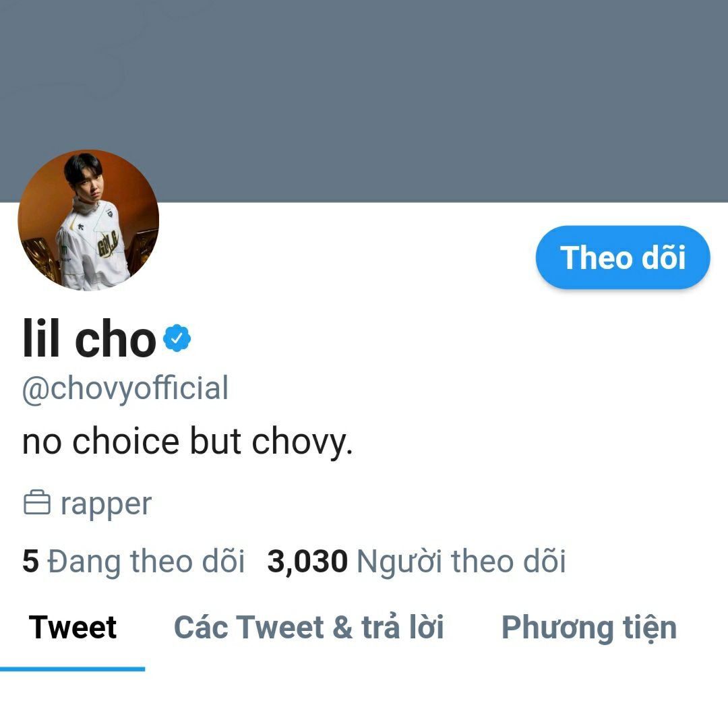Screen dimensions: 728x728
Task: Click the bold 3,030 follower count
Action: pos(307,562)
